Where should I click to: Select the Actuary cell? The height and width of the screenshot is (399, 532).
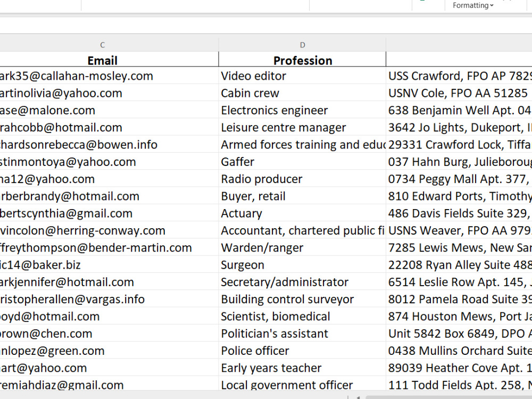pos(302,213)
